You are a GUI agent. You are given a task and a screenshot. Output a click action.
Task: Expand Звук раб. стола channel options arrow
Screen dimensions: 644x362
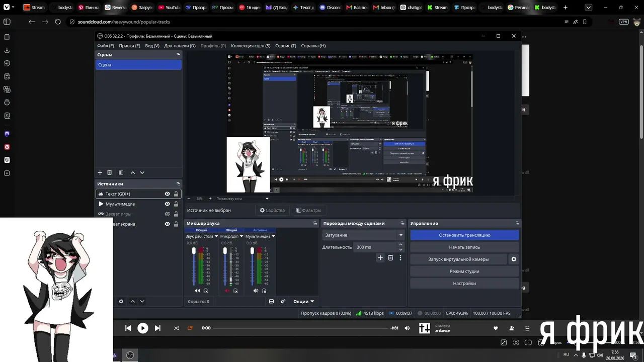click(x=216, y=236)
